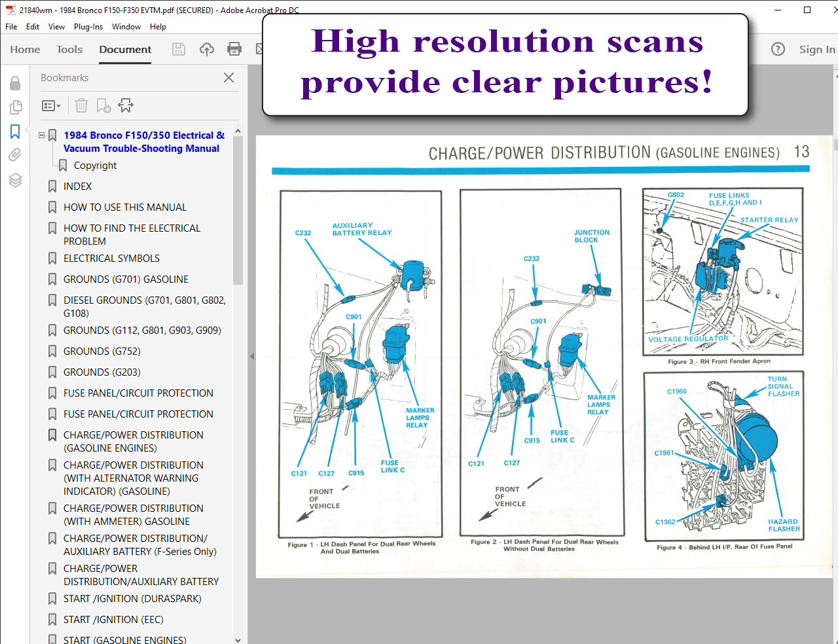Viewport: 838px width, 644px height.
Task: Collapse the navigation pane with side arrow
Action: tap(252, 357)
